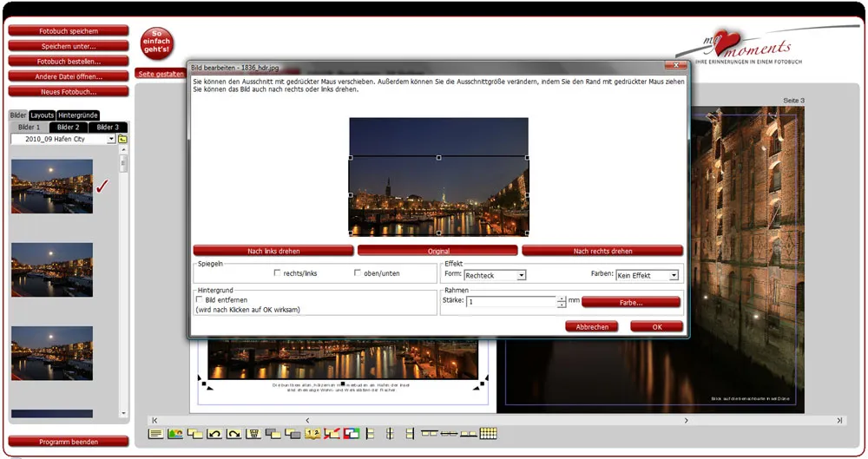Confirm the dialog with the OK button
This screenshot has width=868, height=459.
(656, 327)
